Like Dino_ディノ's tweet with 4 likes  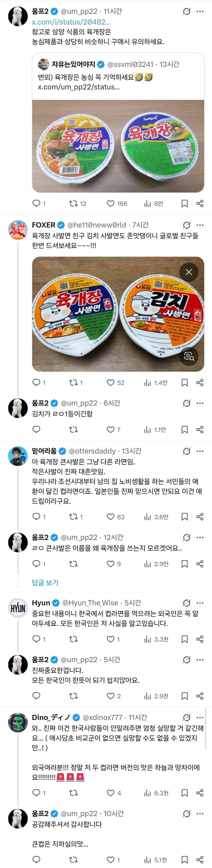111,793
